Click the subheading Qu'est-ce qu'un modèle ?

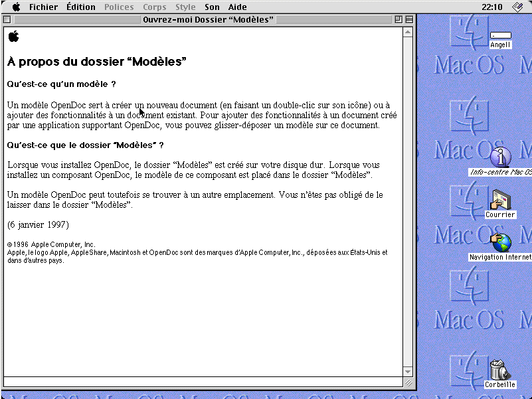[x=61, y=84]
